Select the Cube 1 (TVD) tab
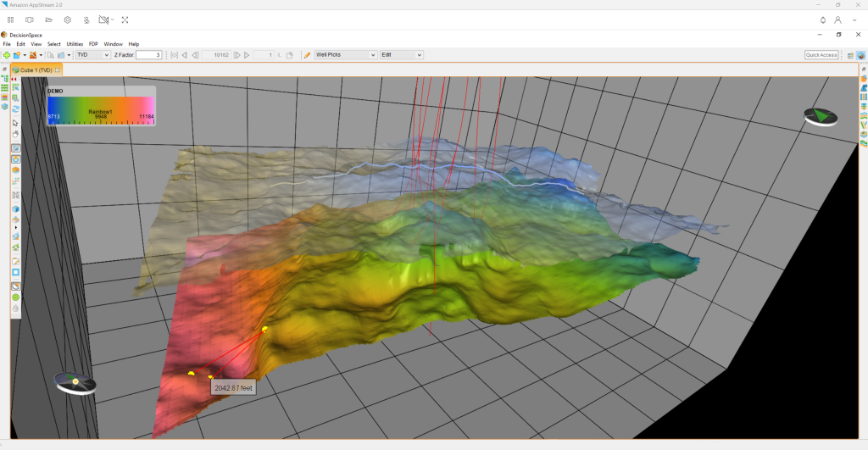The width and height of the screenshot is (868, 450). 36,69
